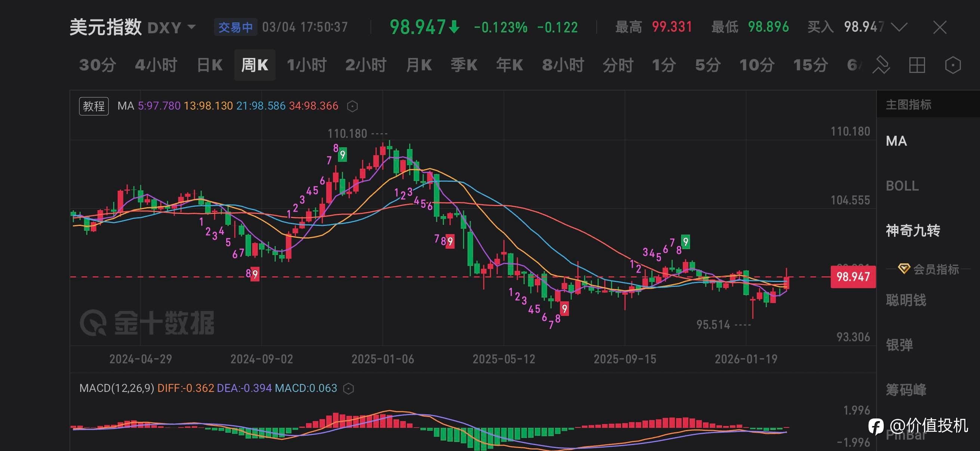Select the 4小时 timeframe
This screenshot has width=980, height=451.
pos(156,65)
